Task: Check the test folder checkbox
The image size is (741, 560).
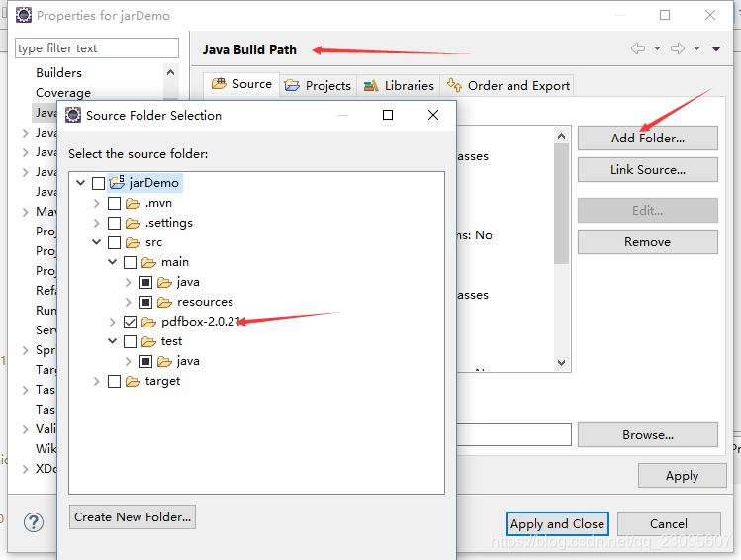Action: click(x=130, y=341)
